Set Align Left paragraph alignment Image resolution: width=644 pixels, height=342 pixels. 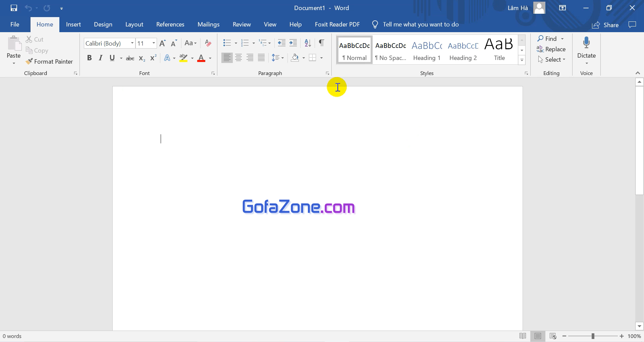coord(227,58)
